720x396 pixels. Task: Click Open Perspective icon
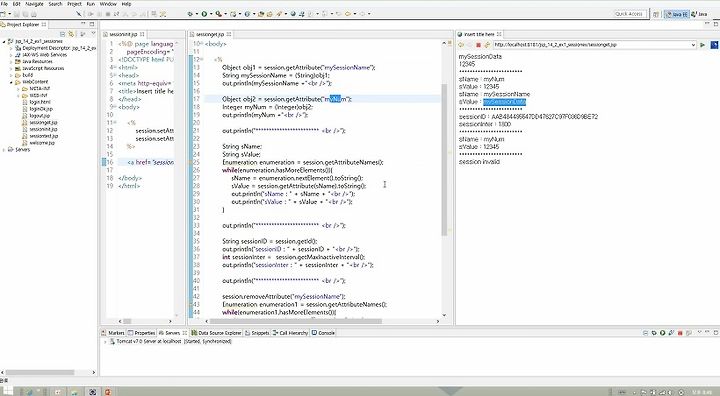[656, 14]
